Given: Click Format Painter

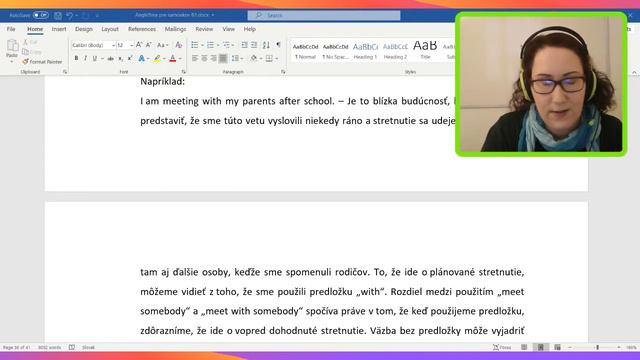Looking at the screenshot, I should 42,62.
